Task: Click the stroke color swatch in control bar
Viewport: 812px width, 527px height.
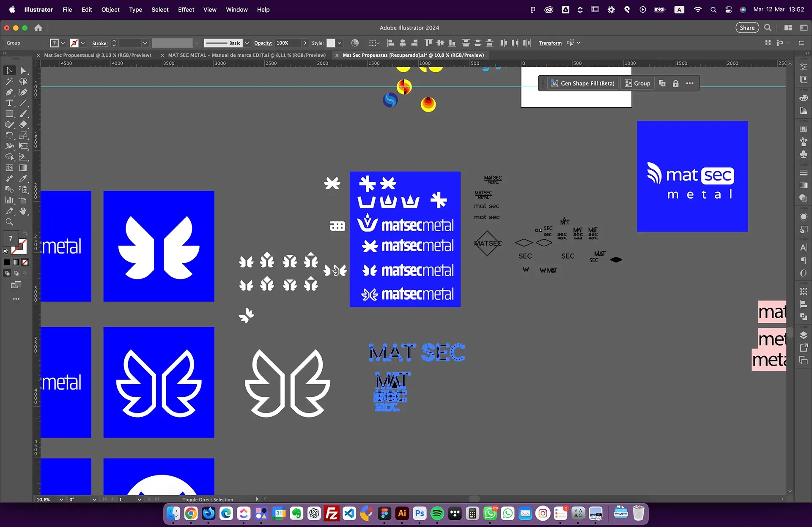Action: (74, 43)
